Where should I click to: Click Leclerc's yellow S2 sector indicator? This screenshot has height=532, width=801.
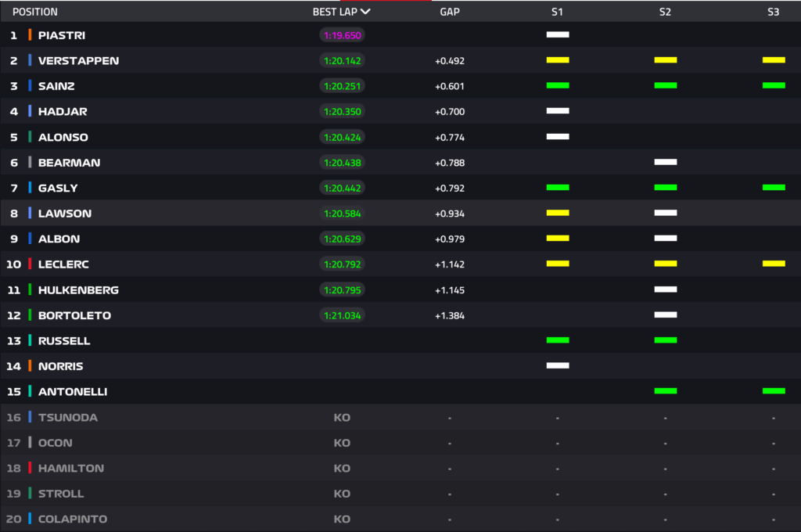point(666,264)
